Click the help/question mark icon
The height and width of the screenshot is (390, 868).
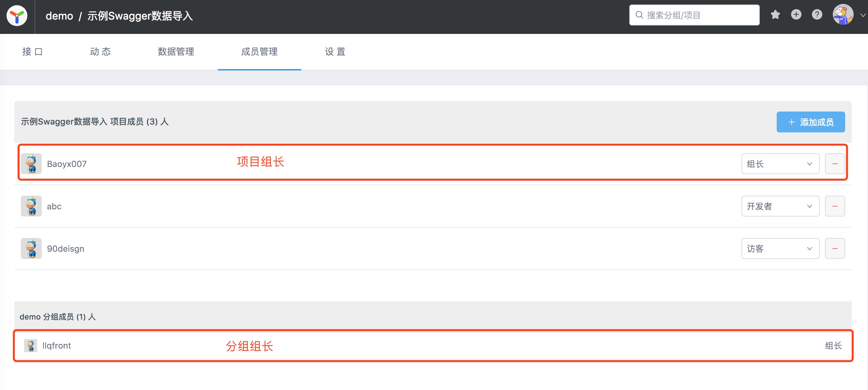pos(817,16)
